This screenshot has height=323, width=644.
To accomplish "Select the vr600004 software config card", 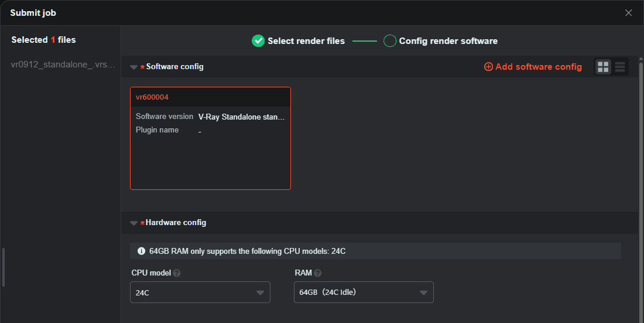I will [210, 138].
